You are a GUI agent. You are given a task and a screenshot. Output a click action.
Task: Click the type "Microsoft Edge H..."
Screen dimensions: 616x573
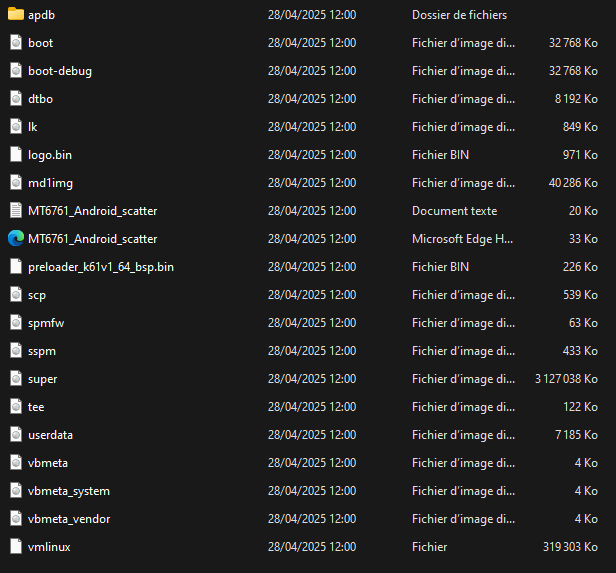click(x=462, y=239)
